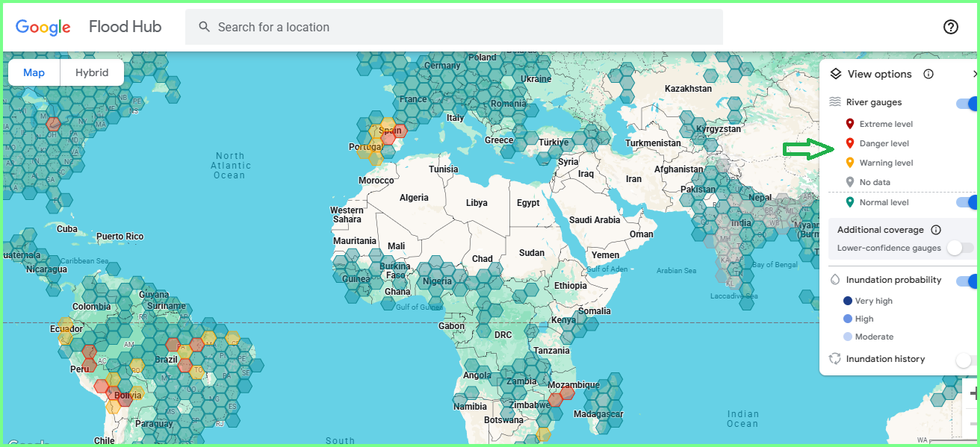Click the dark red Extreme level pin
The height and width of the screenshot is (447, 980).
[849, 124]
